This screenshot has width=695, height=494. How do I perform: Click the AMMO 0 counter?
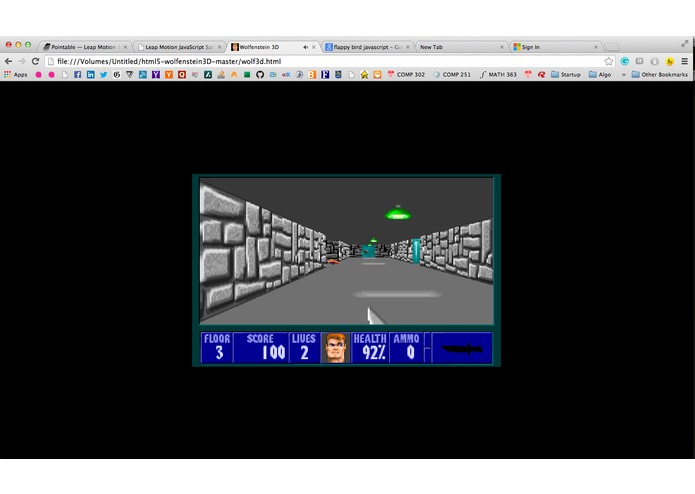tap(406, 348)
